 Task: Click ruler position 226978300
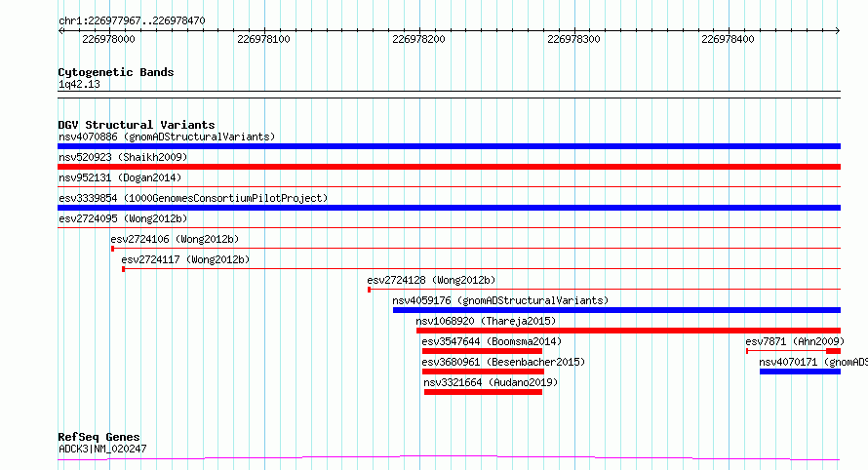click(573, 39)
